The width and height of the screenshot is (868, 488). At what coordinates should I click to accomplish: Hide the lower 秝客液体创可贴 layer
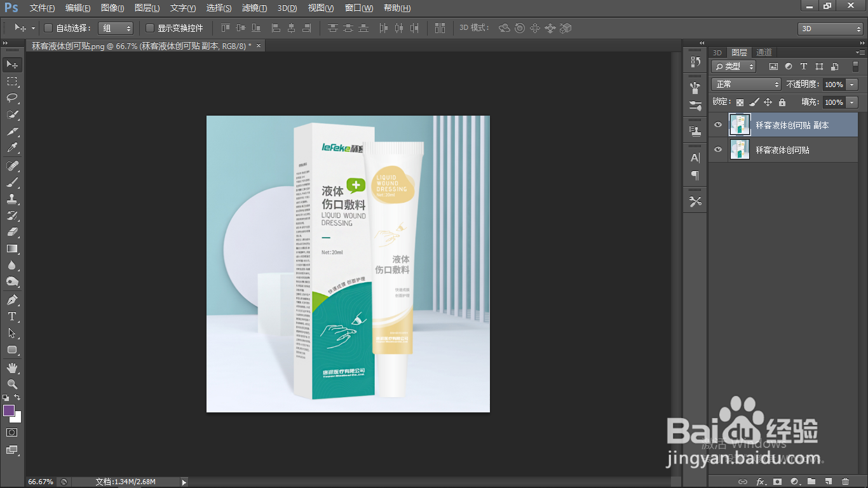point(718,149)
